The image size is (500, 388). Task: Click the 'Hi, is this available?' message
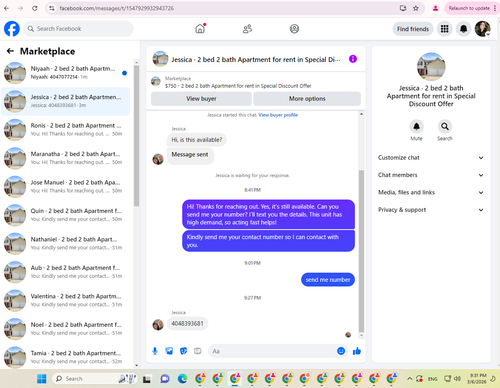(x=197, y=140)
